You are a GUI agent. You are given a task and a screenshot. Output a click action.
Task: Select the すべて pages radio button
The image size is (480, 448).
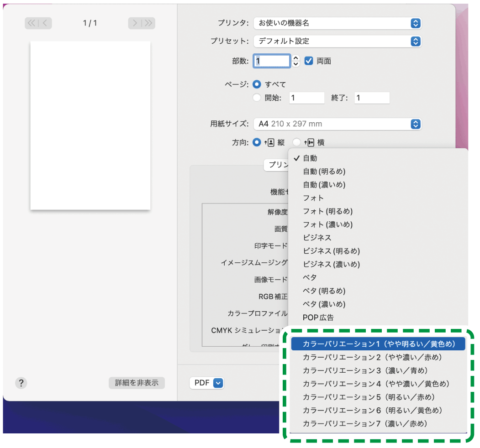[x=257, y=84]
